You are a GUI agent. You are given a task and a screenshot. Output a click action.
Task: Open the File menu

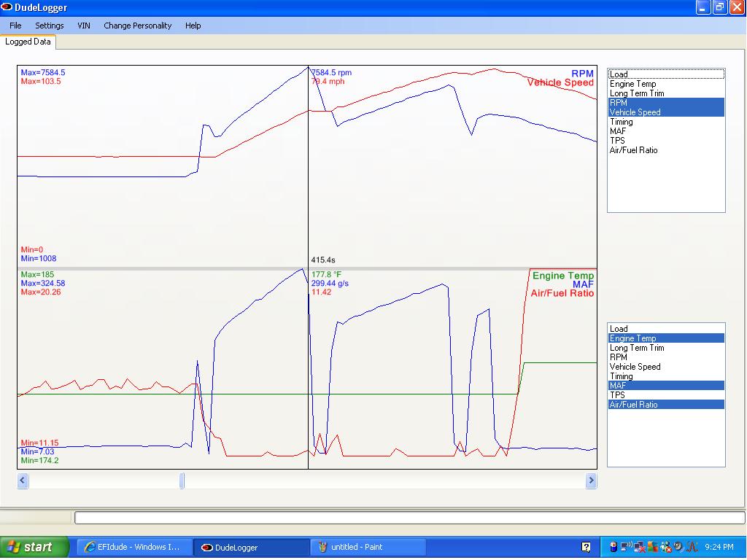(x=15, y=26)
